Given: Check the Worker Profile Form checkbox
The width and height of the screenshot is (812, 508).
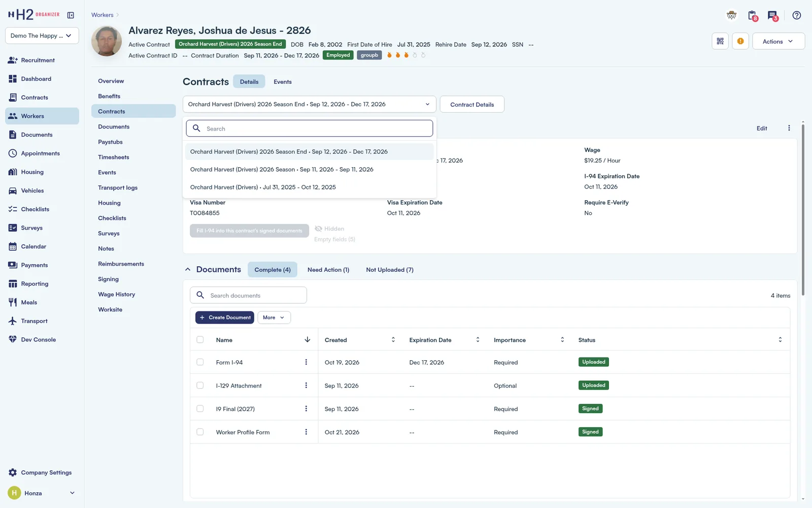Looking at the screenshot, I should tap(200, 432).
